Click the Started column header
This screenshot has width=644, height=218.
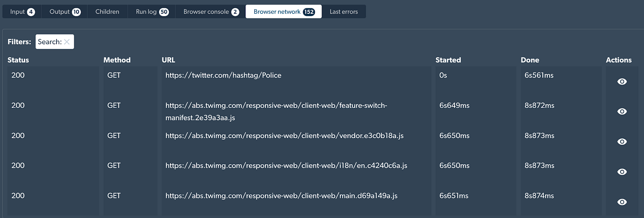[x=448, y=60]
